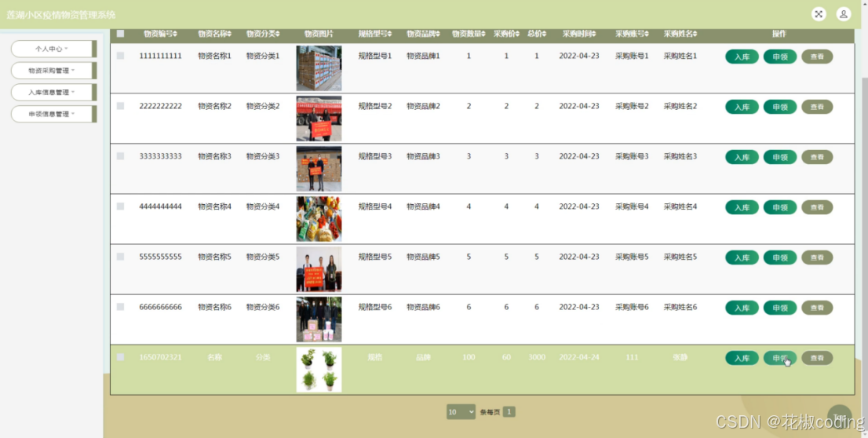
Task: Open the page size dropdown showing 10
Action: click(461, 411)
